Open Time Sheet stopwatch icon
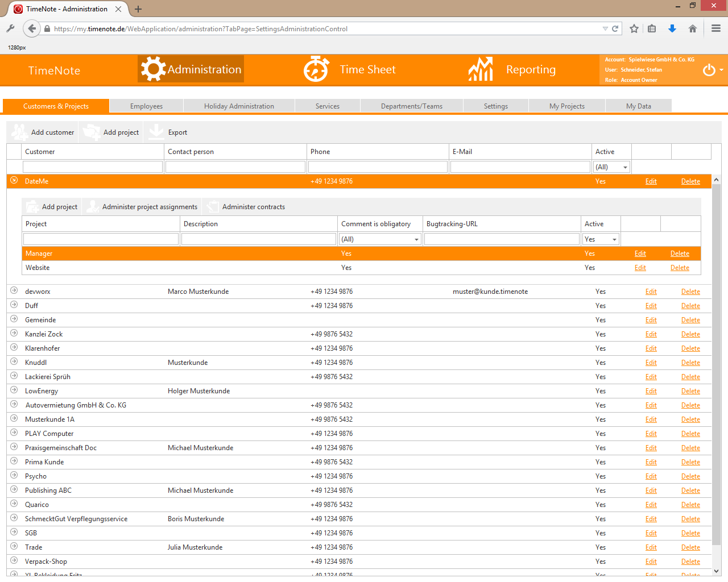 coord(316,69)
